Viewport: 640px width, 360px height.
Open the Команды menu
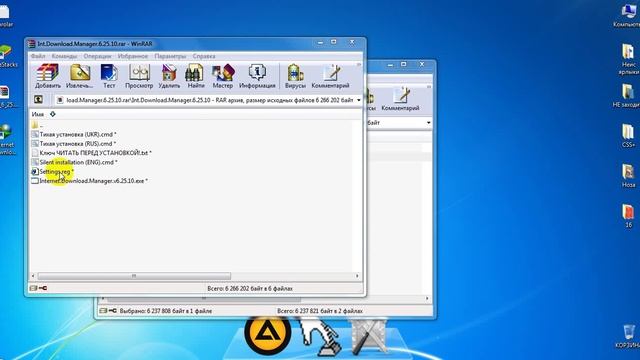[x=64, y=56]
